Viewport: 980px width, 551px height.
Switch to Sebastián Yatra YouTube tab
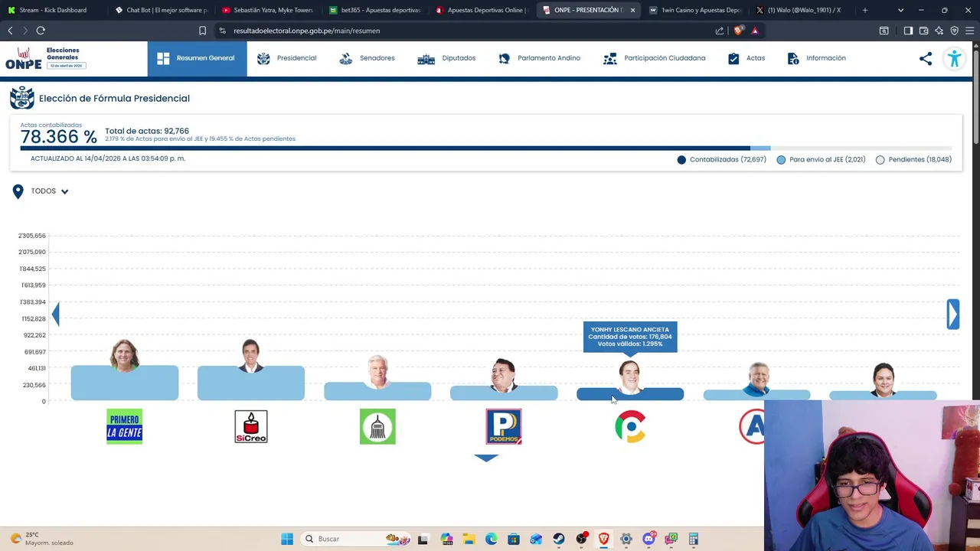point(267,10)
